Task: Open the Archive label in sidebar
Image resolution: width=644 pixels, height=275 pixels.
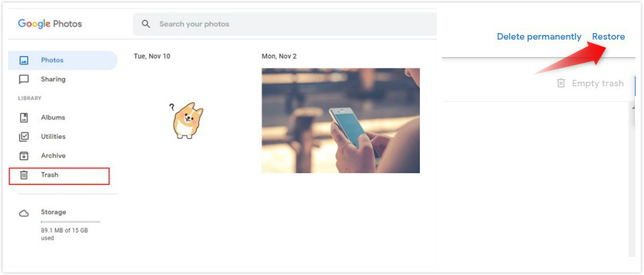Action: click(x=53, y=156)
